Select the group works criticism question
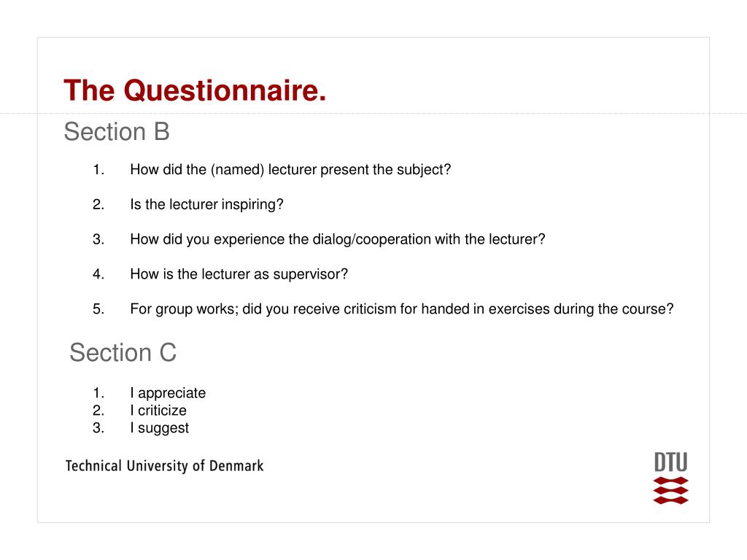Screen dimensions: 747x560 point(402,309)
